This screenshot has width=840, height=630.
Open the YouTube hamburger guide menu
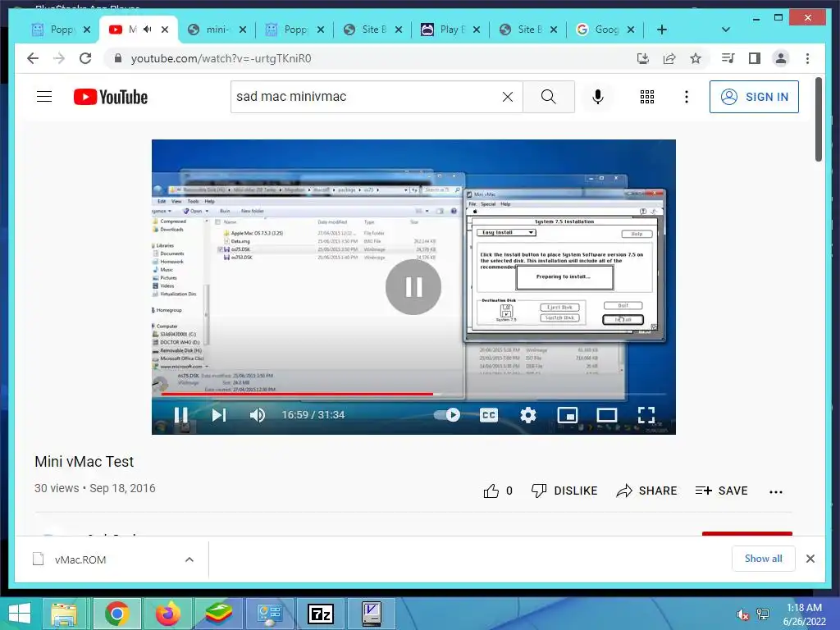[x=44, y=97]
